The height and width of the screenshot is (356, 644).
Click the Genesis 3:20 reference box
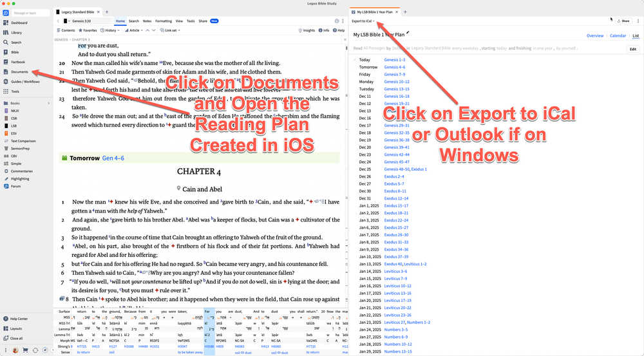90,21
